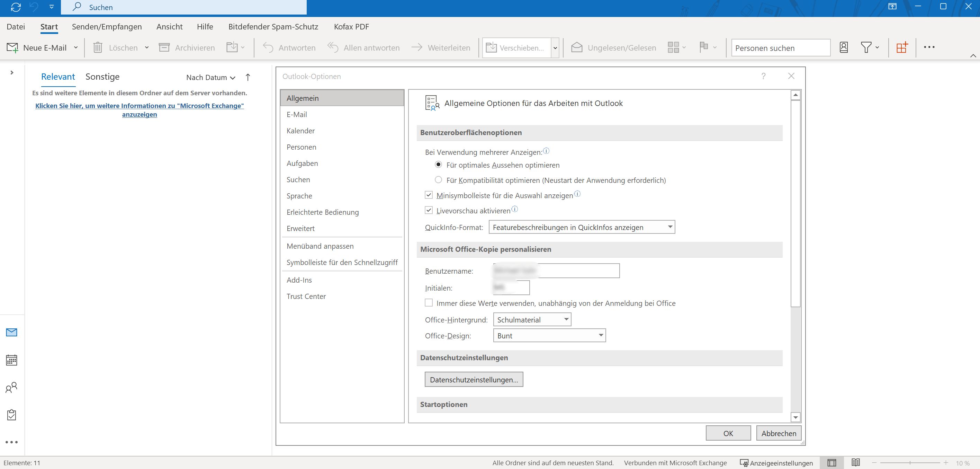The image size is (980, 469).
Task: Open the Bitdefender Spam-Schutz tab
Action: tap(273, 27)
